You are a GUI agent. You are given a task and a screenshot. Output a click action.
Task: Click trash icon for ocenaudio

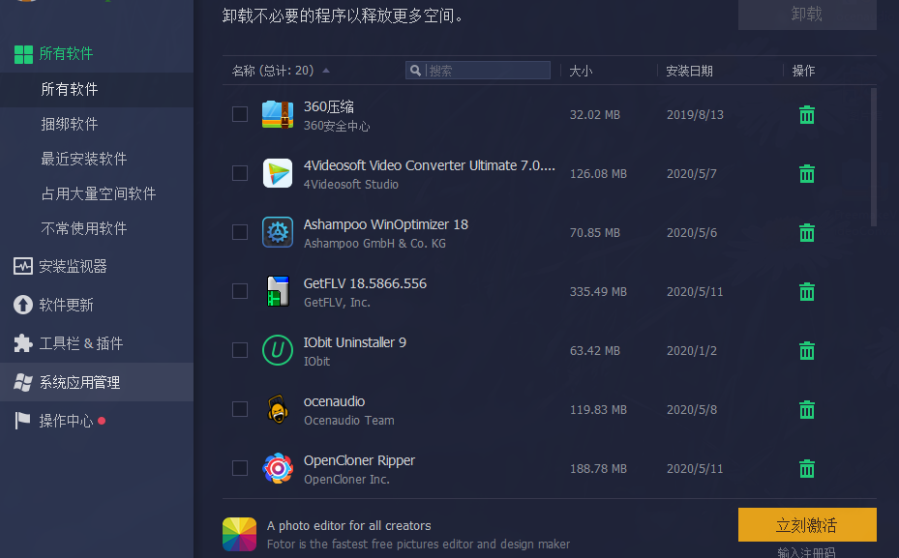(807, 410)
